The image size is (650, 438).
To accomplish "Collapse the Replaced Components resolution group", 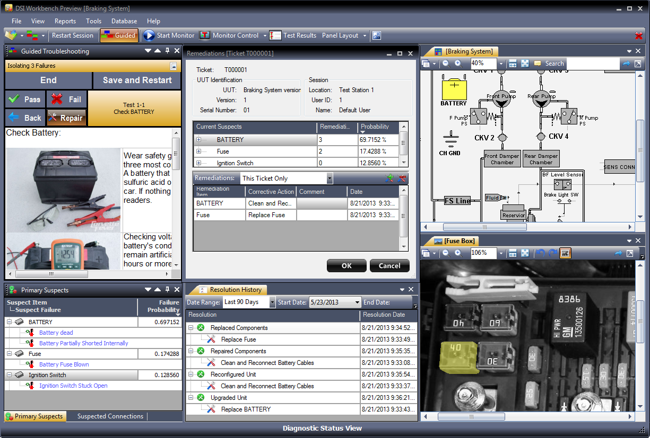I will [191, 328].
